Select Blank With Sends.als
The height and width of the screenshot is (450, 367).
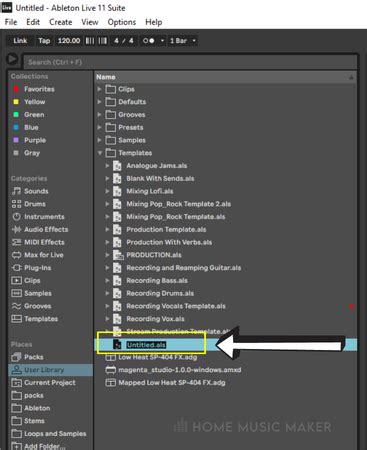160,178
